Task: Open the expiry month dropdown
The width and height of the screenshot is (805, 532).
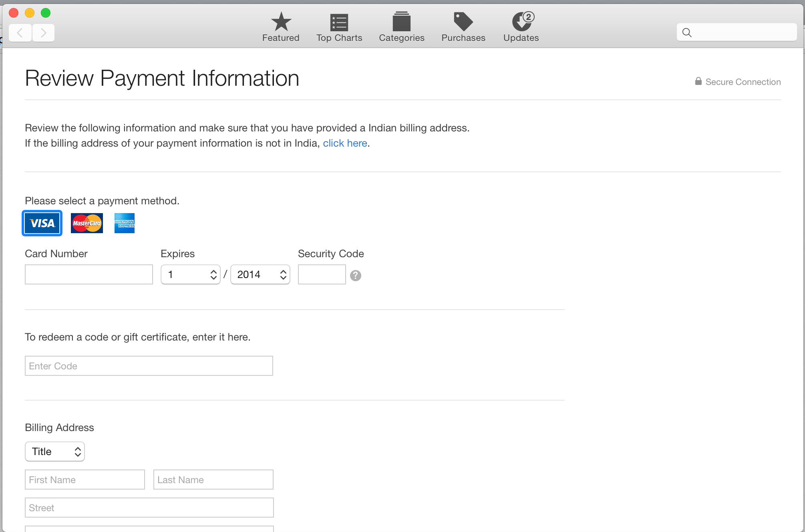Action: point(191,275)
